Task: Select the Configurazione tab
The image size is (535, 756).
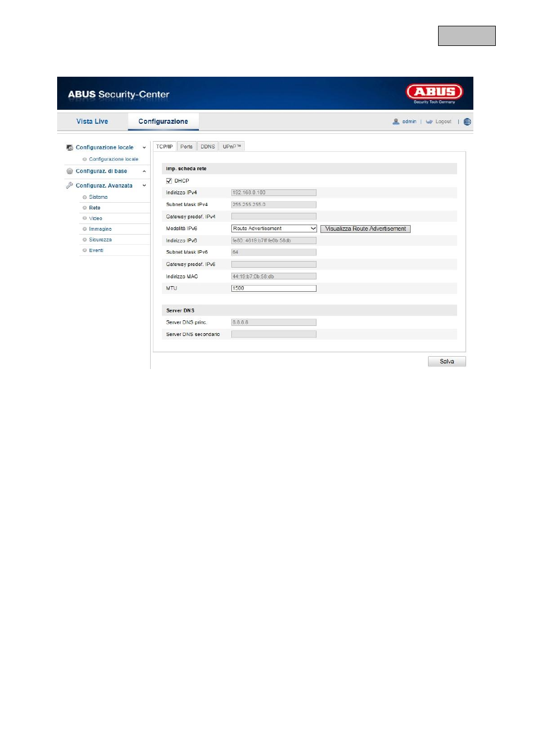Action: (163, 122)
